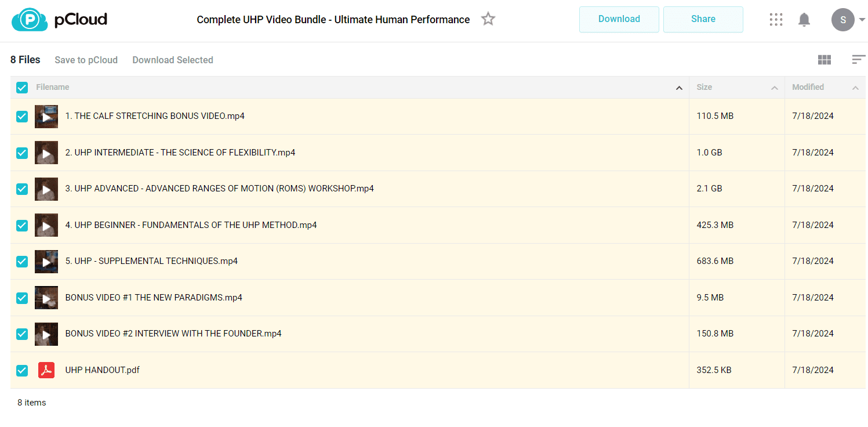This screenshot has width=868, height=427.
Task: Open '2. UHP INTERMEDIATE - THE SCIENCE OF FLEXIBILITY.mp4'
Action: pos(180,153)
